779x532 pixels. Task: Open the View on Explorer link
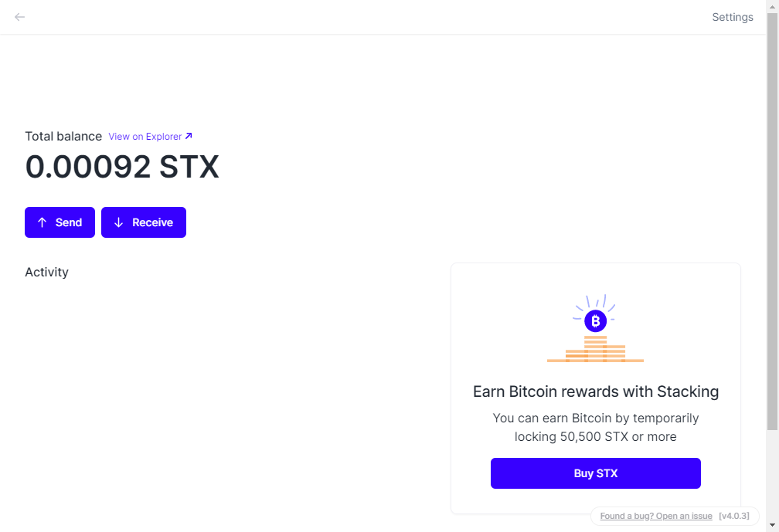click(x=145, y=137)
